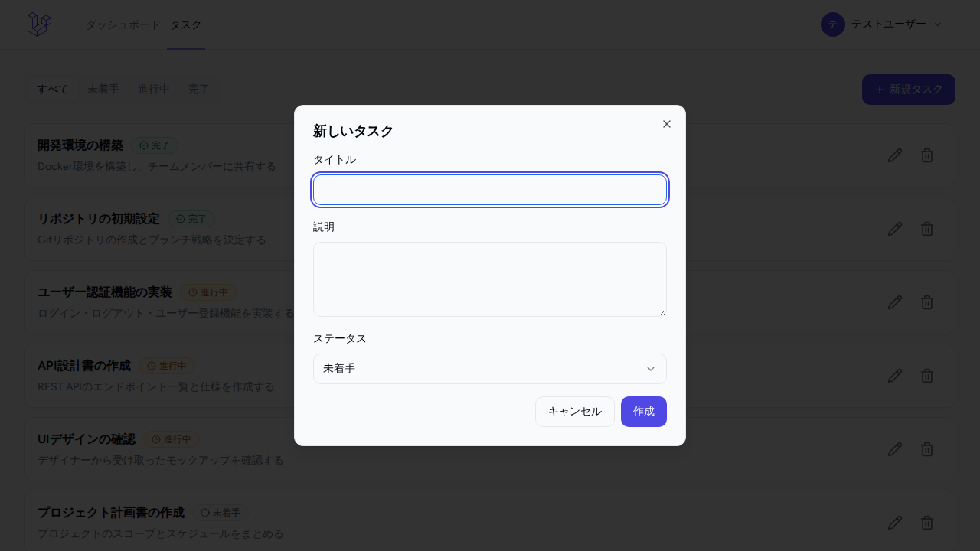This screenshot has height=551, width=980.
Task: Edit the 開発環境の構築 task with the pencil icon
Action: pos(895,155)
